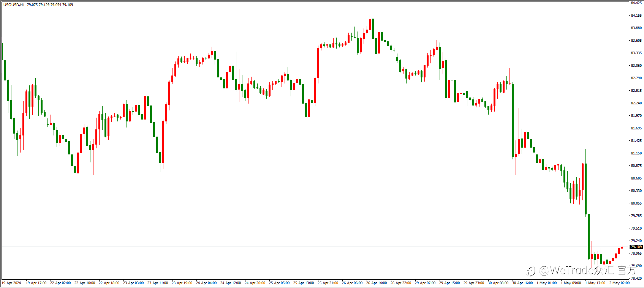Image resolution: width=644 pixels, height=288 pixels.
Task: Click the 82.790 price axis label
Action: 636,78
